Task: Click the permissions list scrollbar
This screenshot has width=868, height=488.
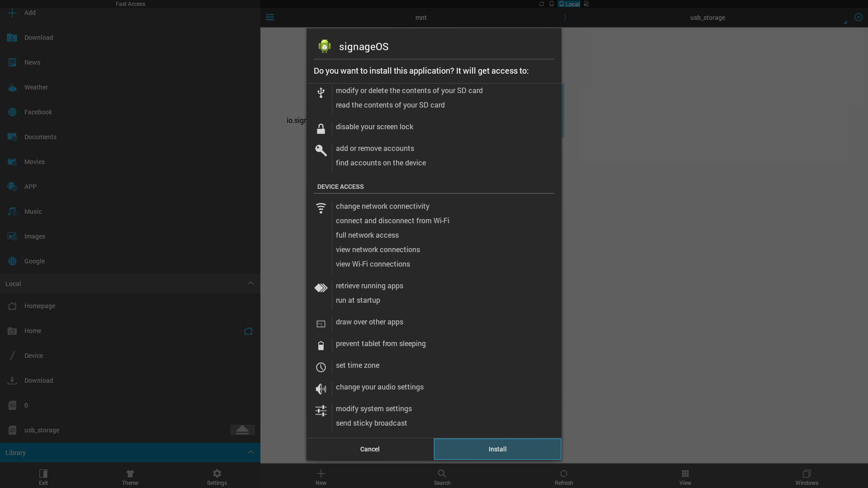Action: [563, 111]
